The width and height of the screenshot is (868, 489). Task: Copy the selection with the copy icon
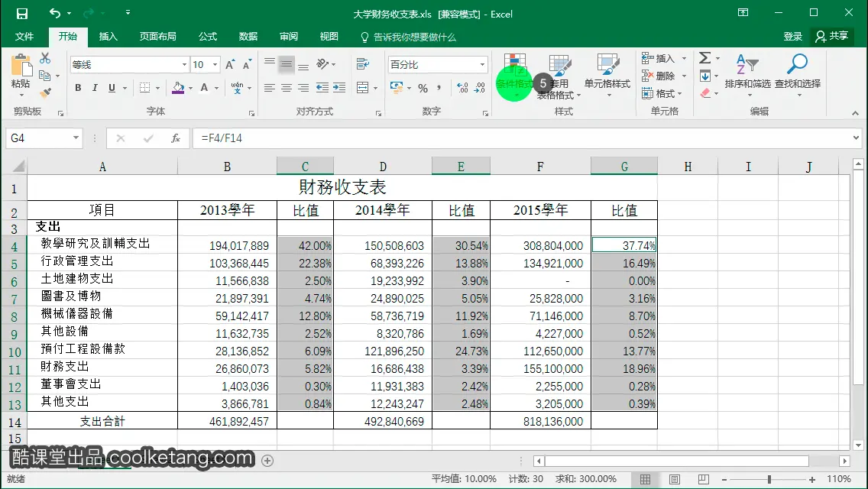click(x=45, y=76)
